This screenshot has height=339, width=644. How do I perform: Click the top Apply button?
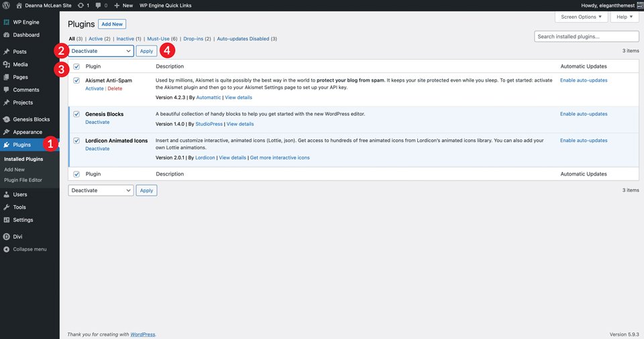pos(147,51)
